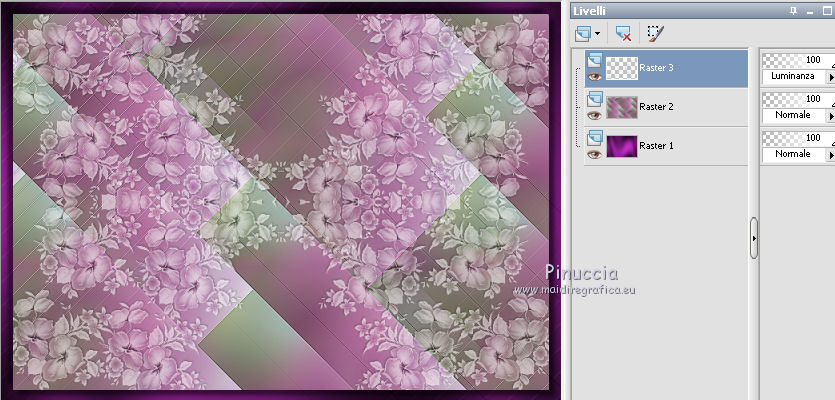This screenshot has height=400, width=835.
Task: Click Raster 2 layer type icon
Action: click(x=594, y=99)
